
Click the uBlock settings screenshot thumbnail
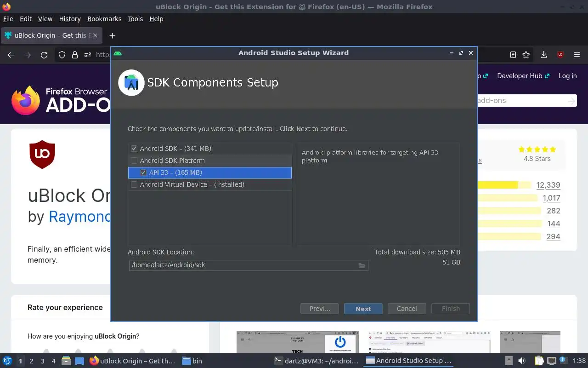429,342
